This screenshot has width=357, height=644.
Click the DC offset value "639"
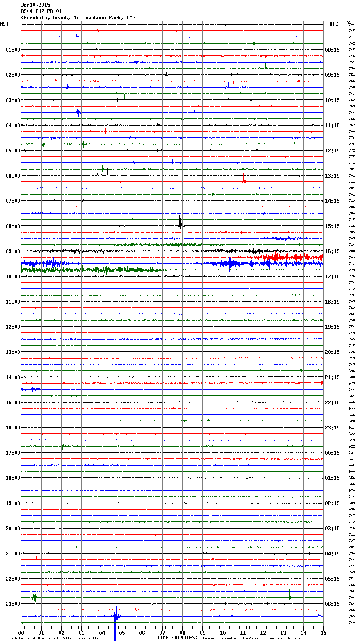tap(352, 408)
